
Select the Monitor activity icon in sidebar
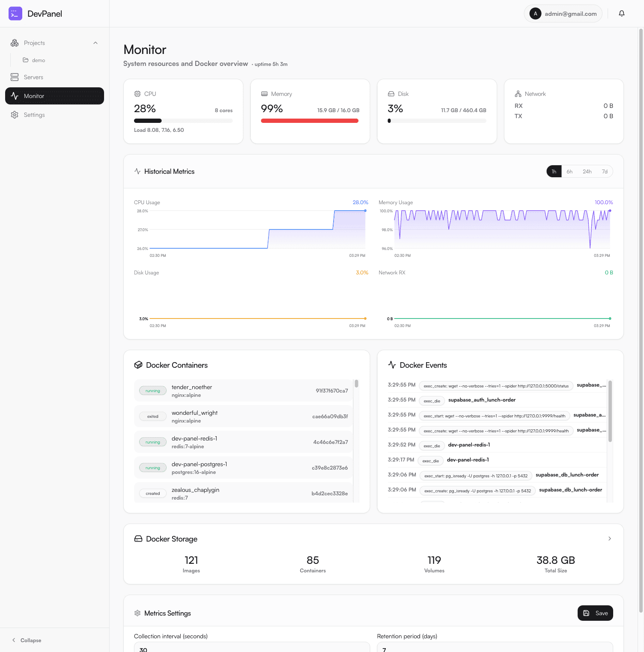pos(15,96)
